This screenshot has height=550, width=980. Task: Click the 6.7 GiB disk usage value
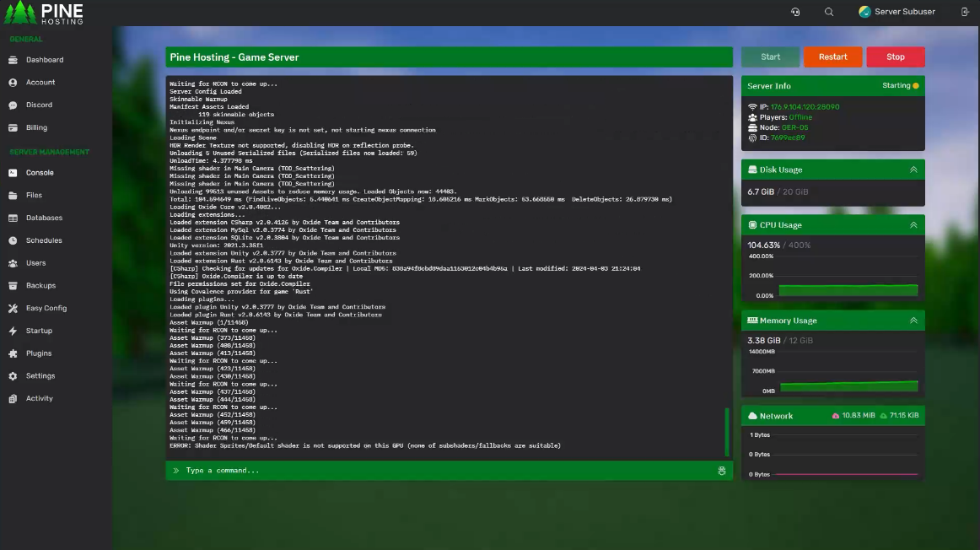pos(761,191)
